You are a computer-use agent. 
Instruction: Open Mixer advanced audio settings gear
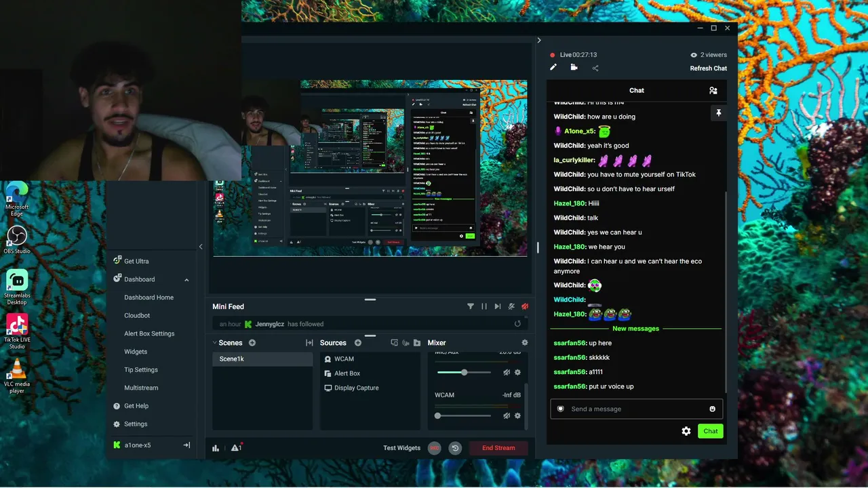(x=524, y=343)
